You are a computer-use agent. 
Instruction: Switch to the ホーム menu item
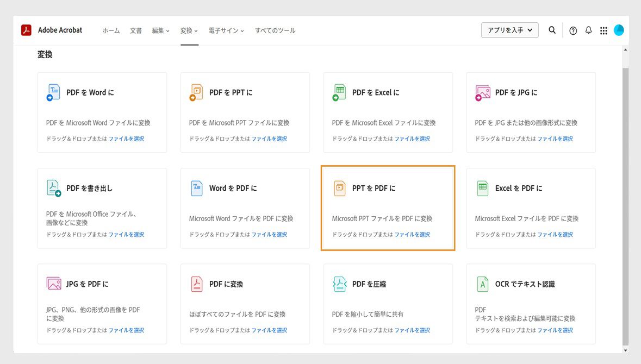tap(111, 30)
